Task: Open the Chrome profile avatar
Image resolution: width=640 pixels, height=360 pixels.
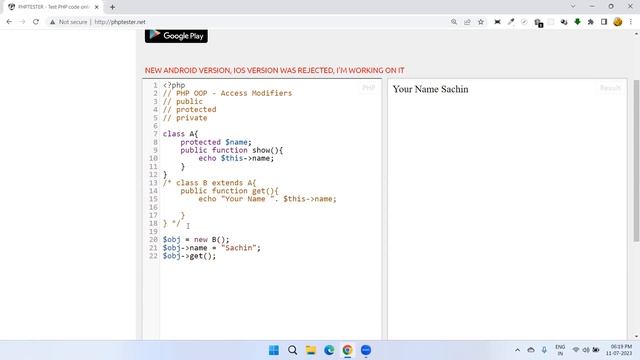Action: tap(618, 22)
